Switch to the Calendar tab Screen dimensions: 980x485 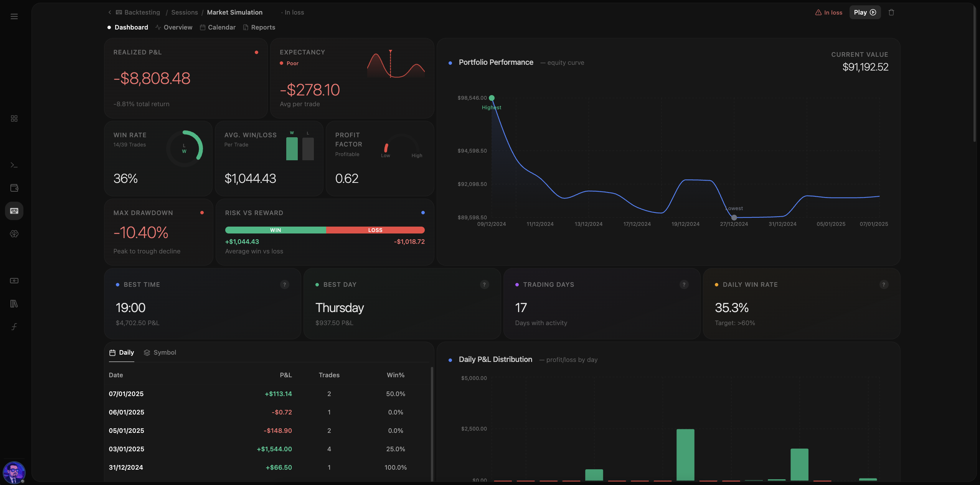tap(218, 27)
